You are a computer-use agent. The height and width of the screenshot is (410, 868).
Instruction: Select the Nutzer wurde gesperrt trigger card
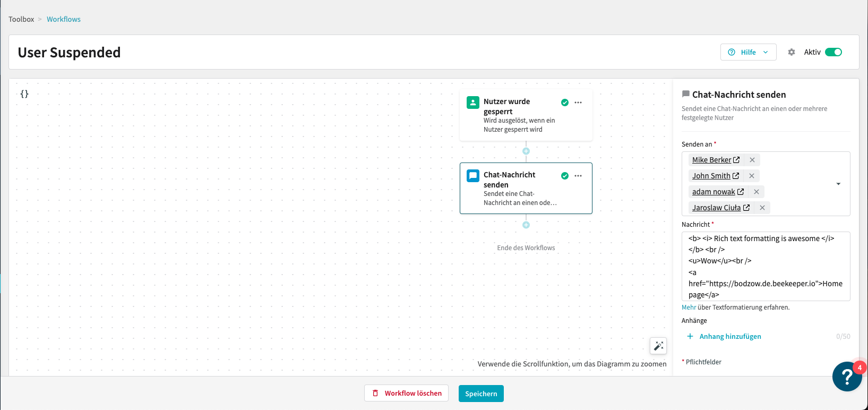(x=526, y=115)
